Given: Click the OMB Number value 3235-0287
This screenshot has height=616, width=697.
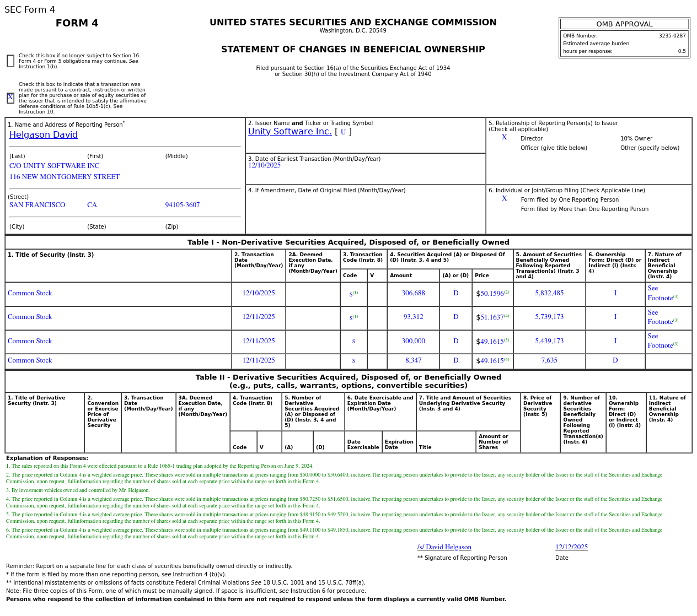Looking at the screenshot, I should 672,36.
